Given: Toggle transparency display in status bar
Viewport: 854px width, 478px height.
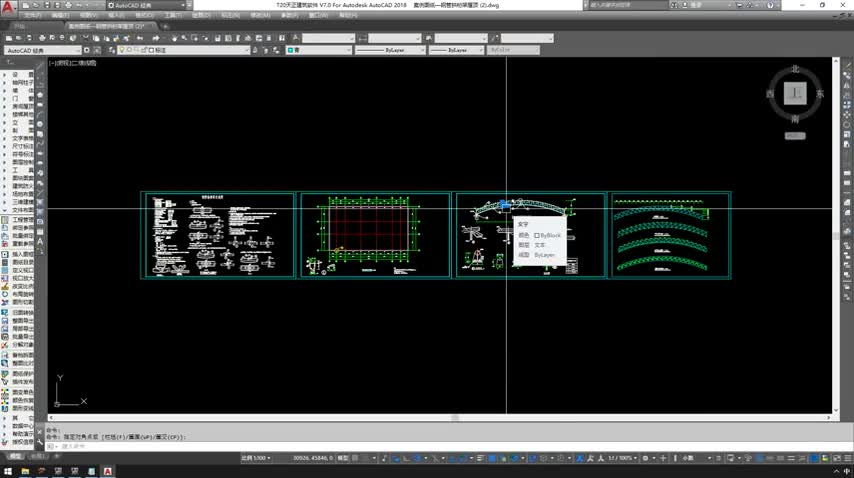Looking at the screenshot, I should click(x=492, y=458).
